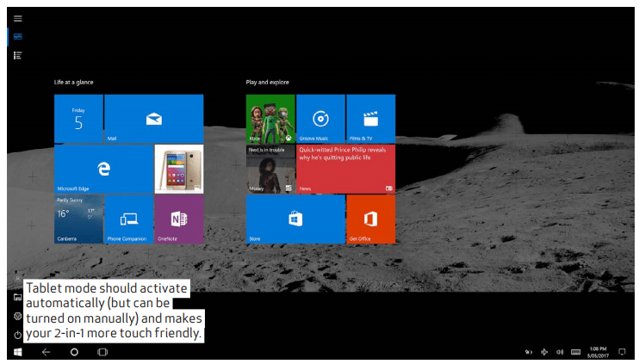639x364 pixels.
Task: Select the pinned tiles view icon
Action: point(17,37)
